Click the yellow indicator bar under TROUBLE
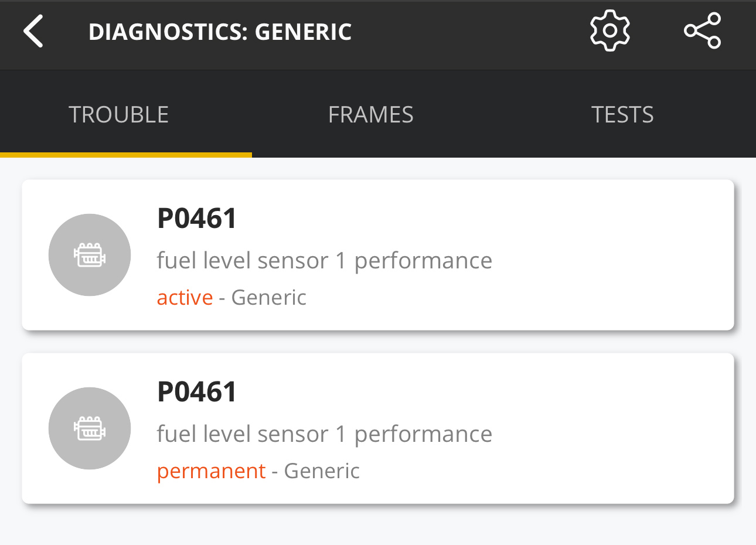The image size is (756, 545). pos(126,155)
